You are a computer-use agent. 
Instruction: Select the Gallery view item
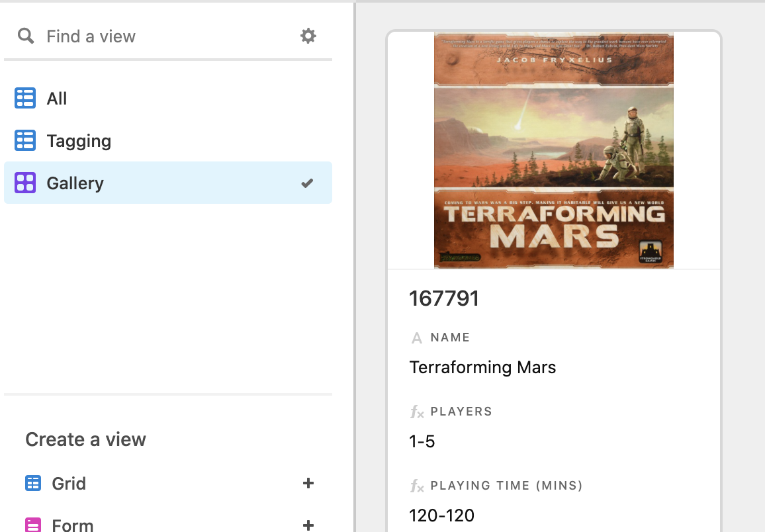point(75,183)
